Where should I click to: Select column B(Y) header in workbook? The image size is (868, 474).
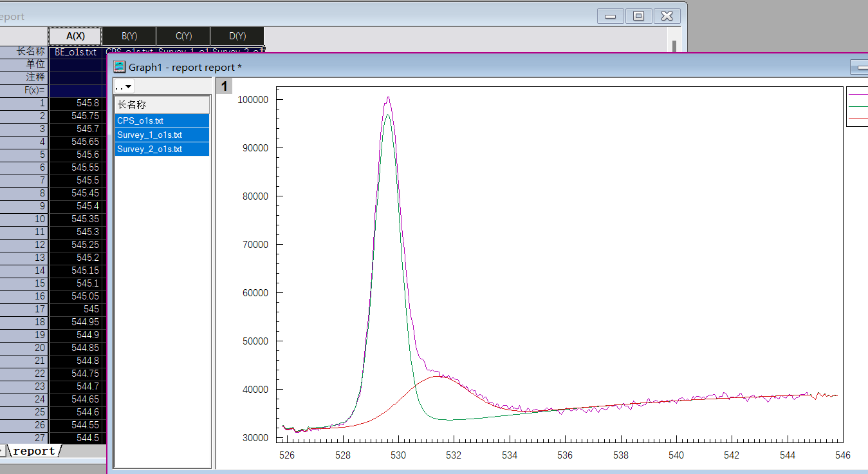129,36
